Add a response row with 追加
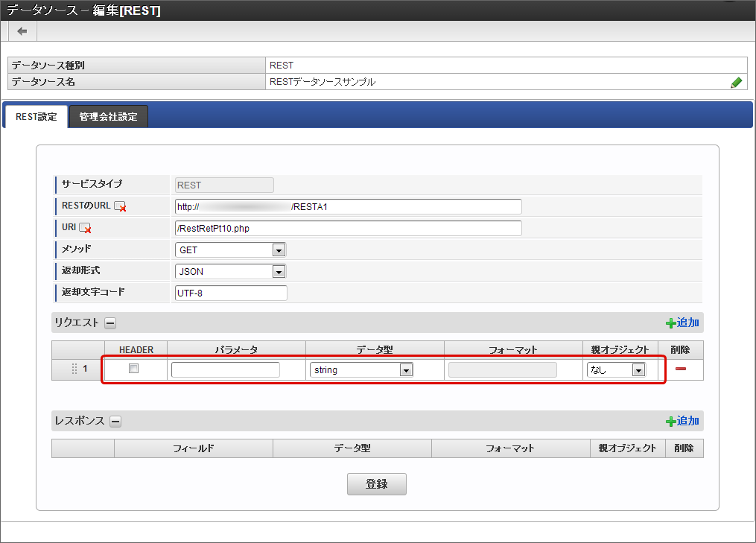 click(x=682, y=421)
